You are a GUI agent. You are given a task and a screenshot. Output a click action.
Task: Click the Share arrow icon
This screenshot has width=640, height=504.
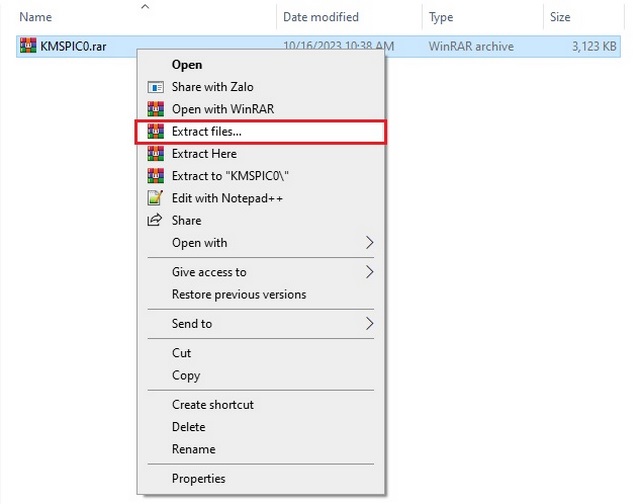point(155,220)
